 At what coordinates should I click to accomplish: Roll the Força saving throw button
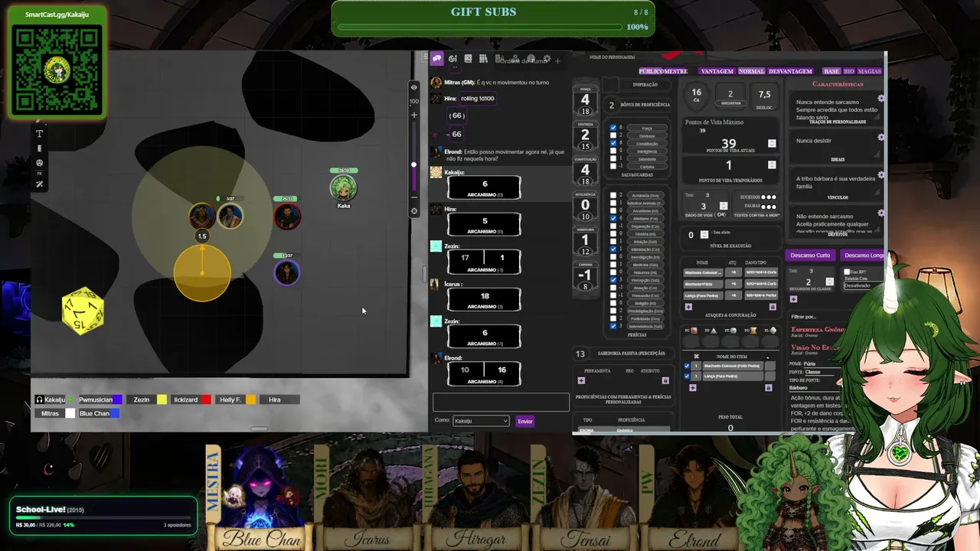(647, 128)
